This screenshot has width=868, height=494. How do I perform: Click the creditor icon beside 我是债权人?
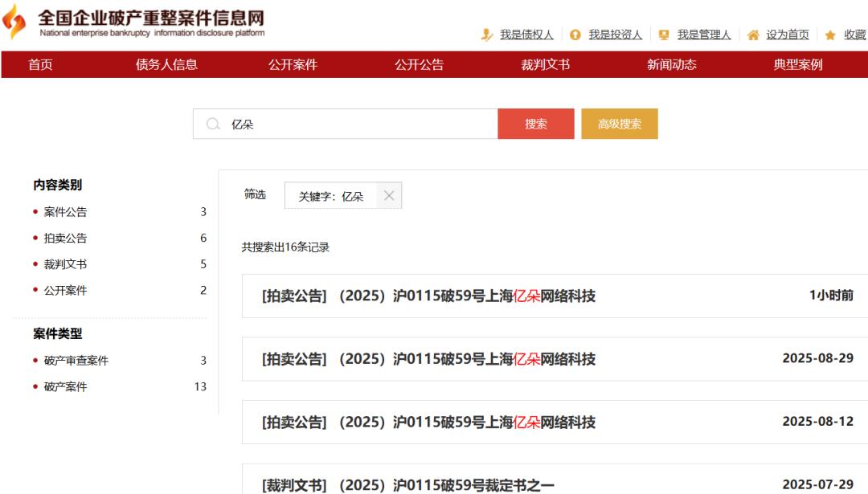point(486,35)
